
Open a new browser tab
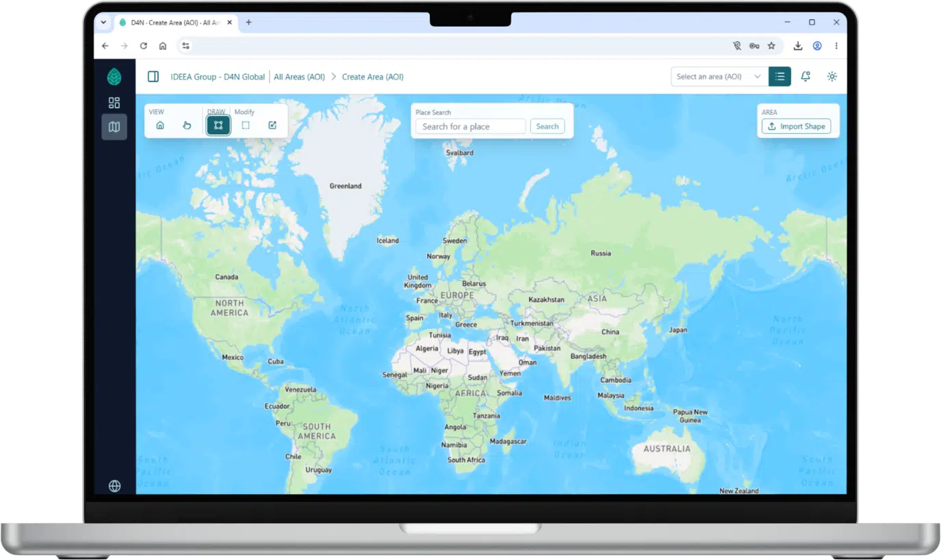(248, 23)
